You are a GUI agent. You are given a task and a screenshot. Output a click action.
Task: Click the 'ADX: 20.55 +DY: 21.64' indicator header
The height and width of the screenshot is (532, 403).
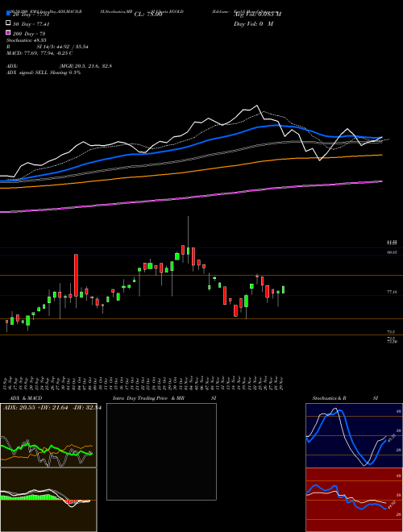pos(52,408)
